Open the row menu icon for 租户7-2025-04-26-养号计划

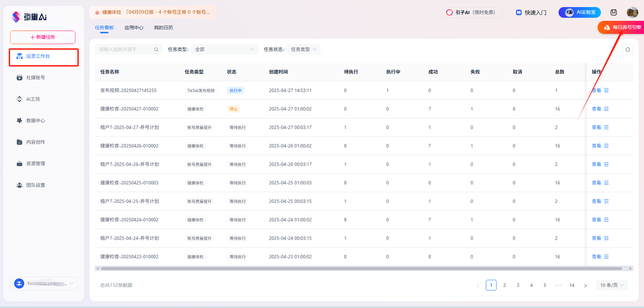(606, 164)
